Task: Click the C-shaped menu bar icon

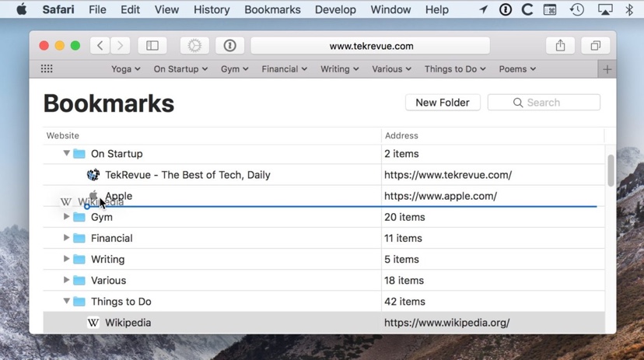Action: (x=527, y=9)
